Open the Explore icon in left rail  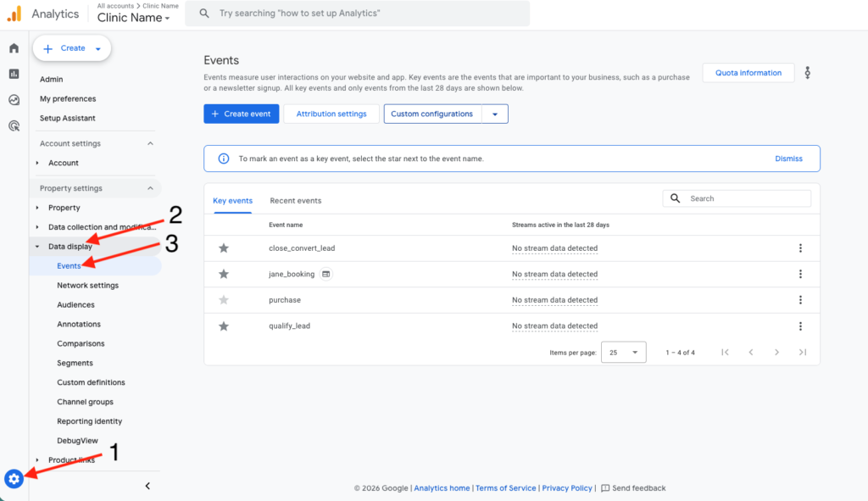[14, 100]
